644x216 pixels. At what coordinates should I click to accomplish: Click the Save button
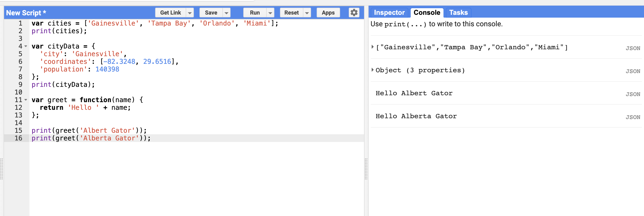[x=211, y=13]
